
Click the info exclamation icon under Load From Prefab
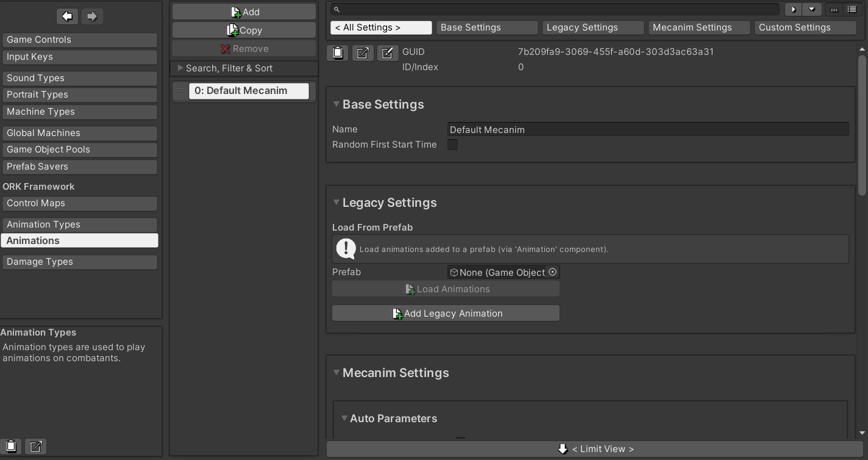click(x=346, y=249)
